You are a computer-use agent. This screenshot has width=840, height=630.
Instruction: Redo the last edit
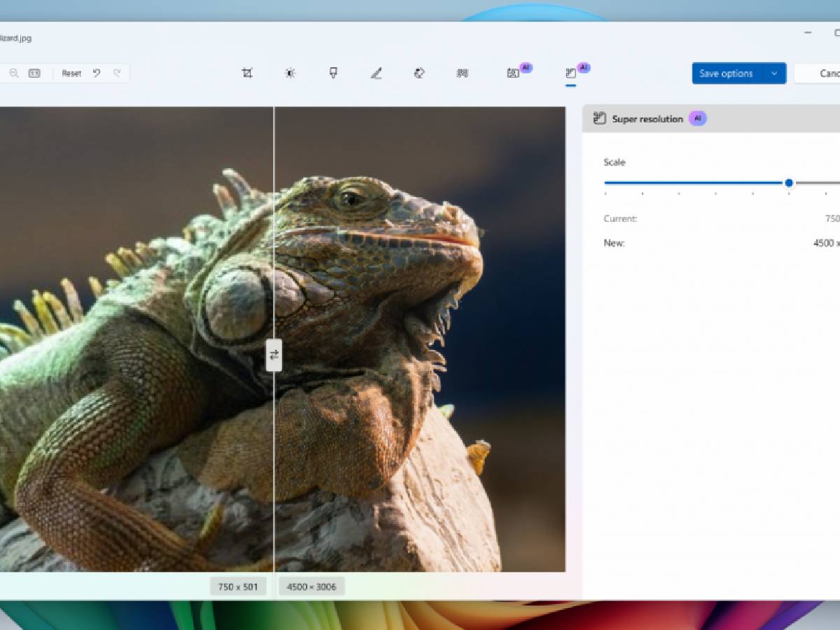click(x=117, y=73)
